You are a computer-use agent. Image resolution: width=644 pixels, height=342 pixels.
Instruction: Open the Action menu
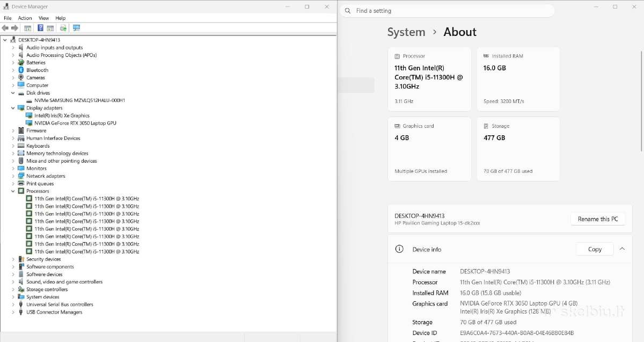point(25,18)
